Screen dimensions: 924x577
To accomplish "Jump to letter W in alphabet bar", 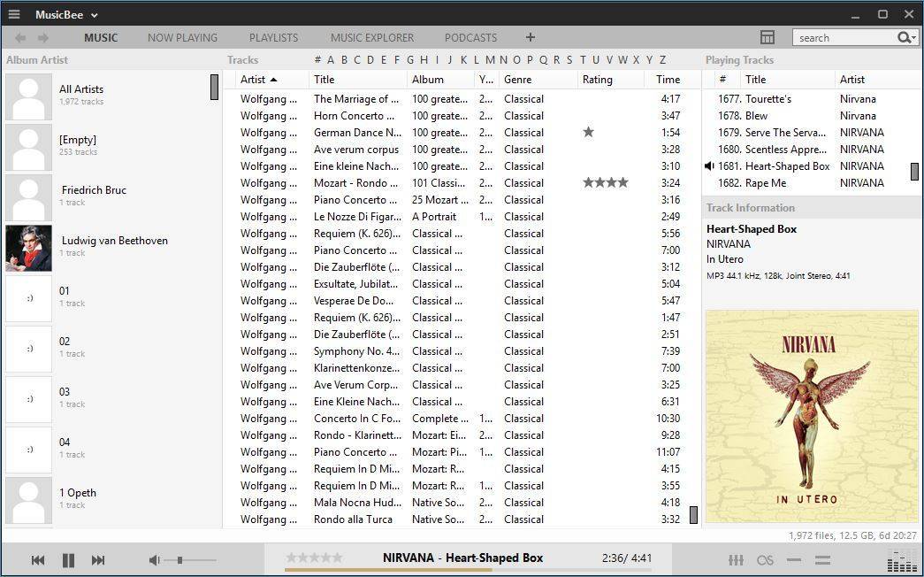I will [622, 59].
